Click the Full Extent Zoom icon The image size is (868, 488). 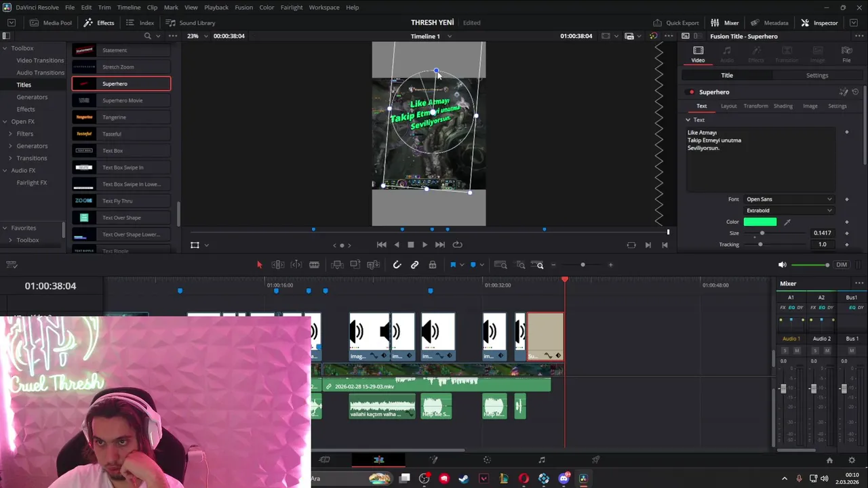point(500,264)
